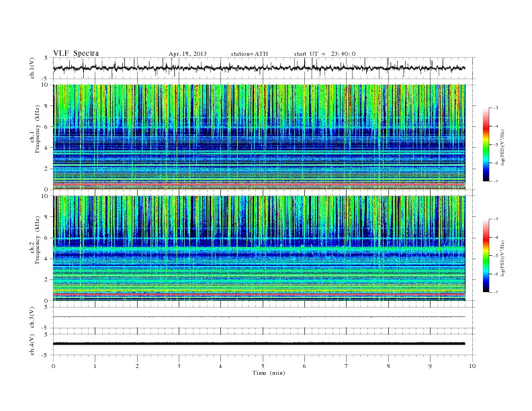Click the ch.2 spectrogram color scale bar
Screen dimensions: 532x411
(x=486, y=256)
